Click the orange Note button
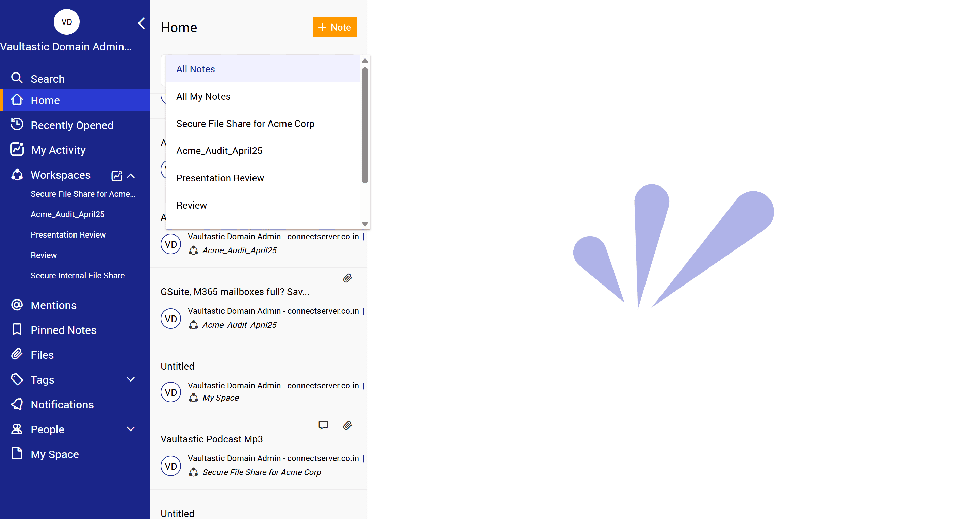The image size is (980, 519). click(x=334, y=27)
